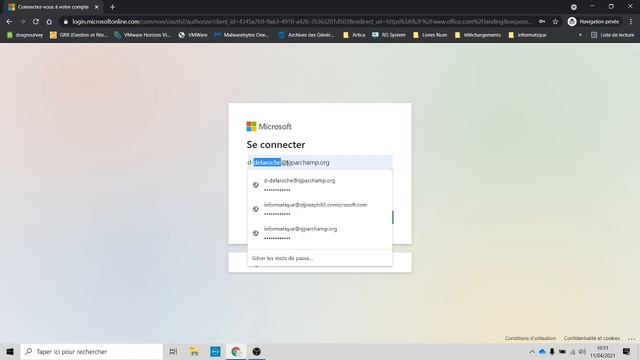Open the dragnsurvey bookmark
Screen dimensions: 640x360
pos(25,35)
